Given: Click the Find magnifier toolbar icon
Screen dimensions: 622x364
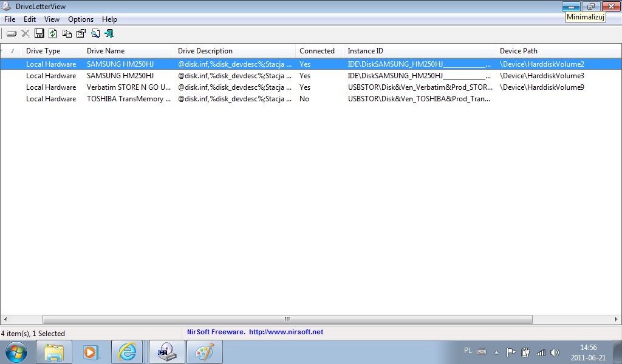Looking at the screenshot, I should point(95,33).
